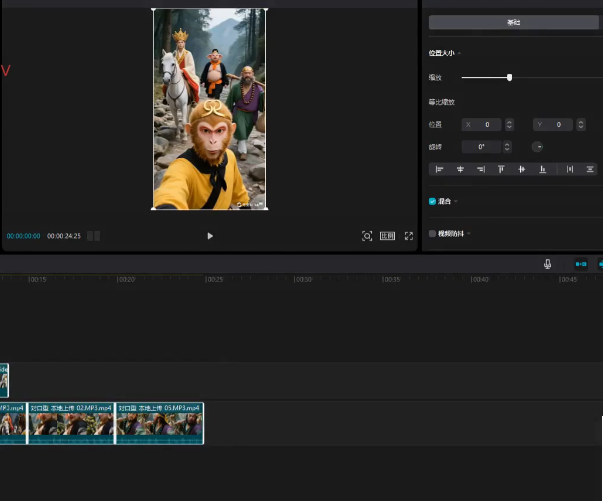Screen dimensions: 603x501
Task: Select the partially visible overlay clip on upper track
Action: point(4,380)
